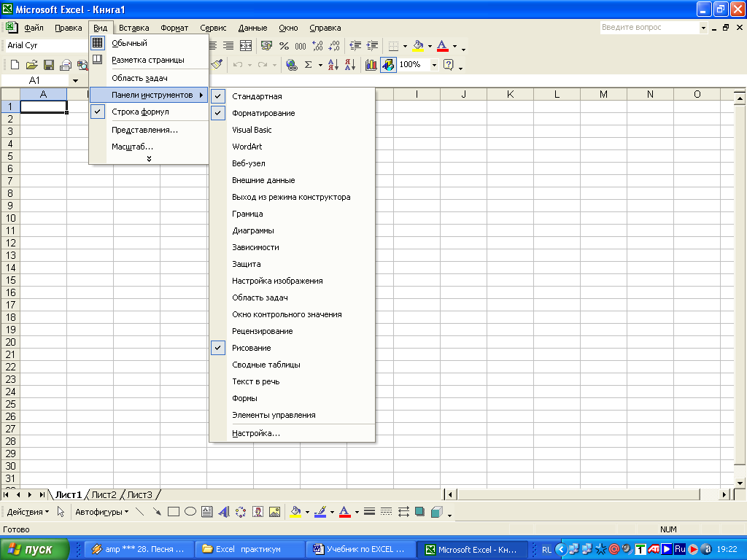747x560 pixels.
Task: Open the 'Введите вопрос' help dropdown arrow
Action: click(x=703, y=28)
